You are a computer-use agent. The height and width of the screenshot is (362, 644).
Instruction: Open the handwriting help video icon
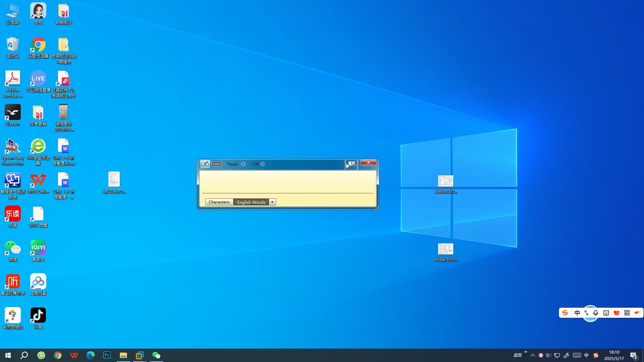pos(352,164)
